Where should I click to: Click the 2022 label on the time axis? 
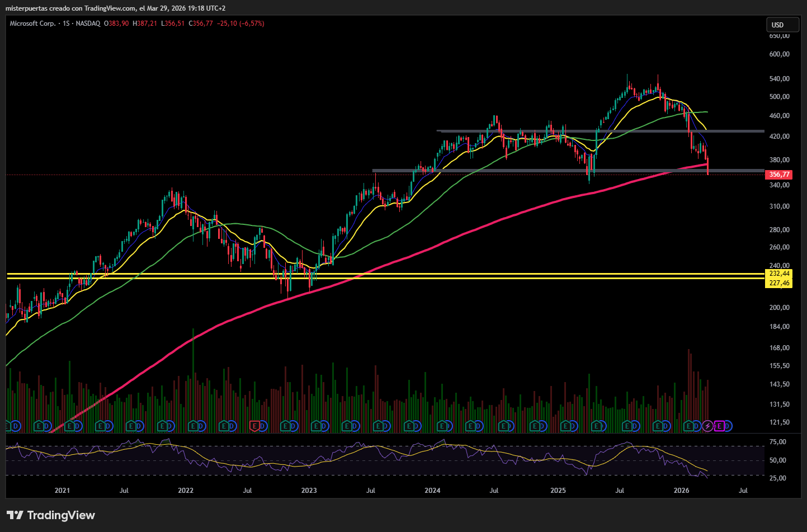click(186, 491)
